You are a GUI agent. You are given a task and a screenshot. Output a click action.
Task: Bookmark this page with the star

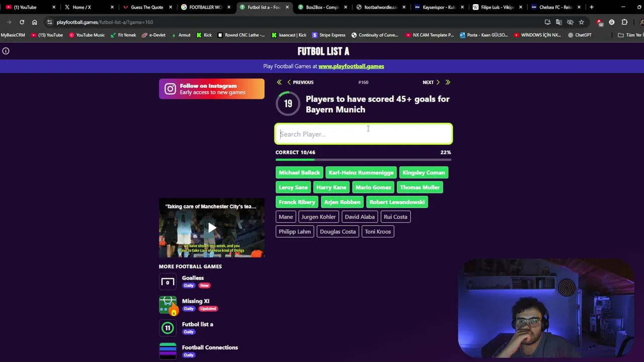(x=581, y=22)
